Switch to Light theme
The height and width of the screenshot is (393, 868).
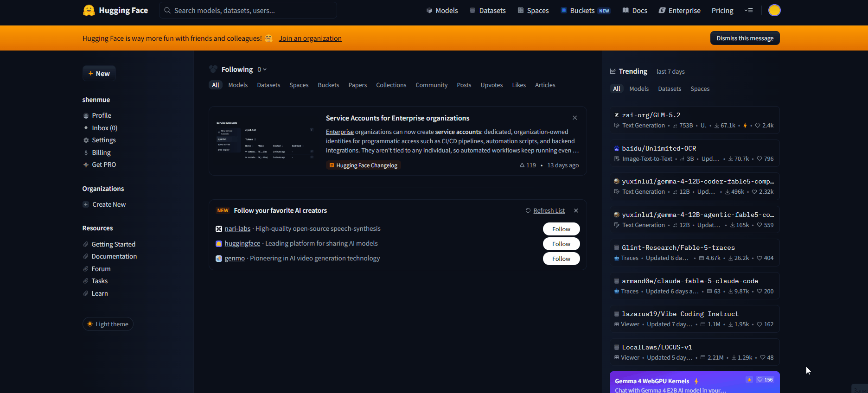pos(108,324)
